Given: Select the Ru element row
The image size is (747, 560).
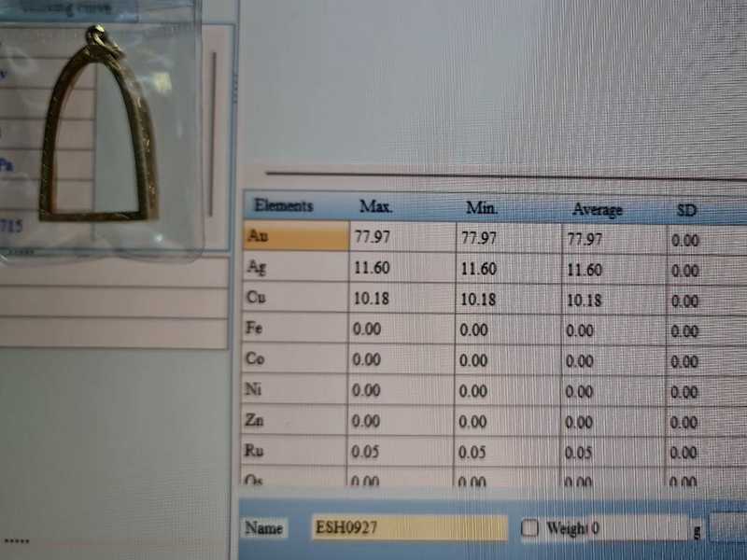Looking at the screenshot, I should [294, 452].
